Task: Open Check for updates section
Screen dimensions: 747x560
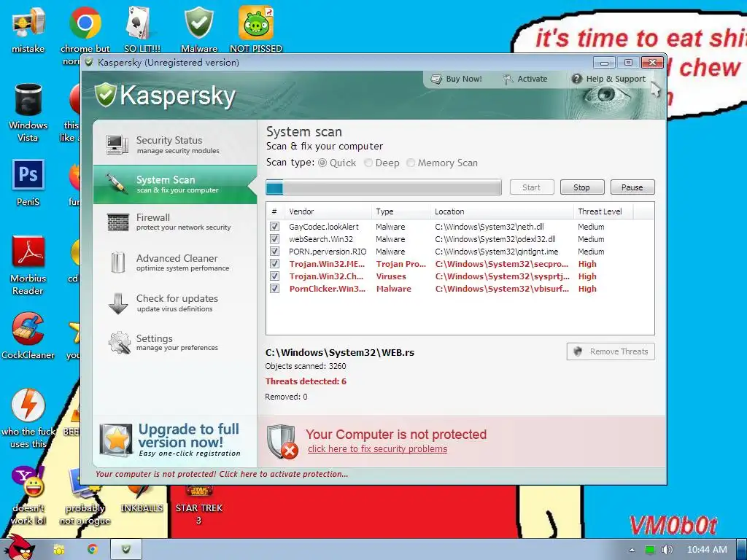Action: click(x=174, y=303)
